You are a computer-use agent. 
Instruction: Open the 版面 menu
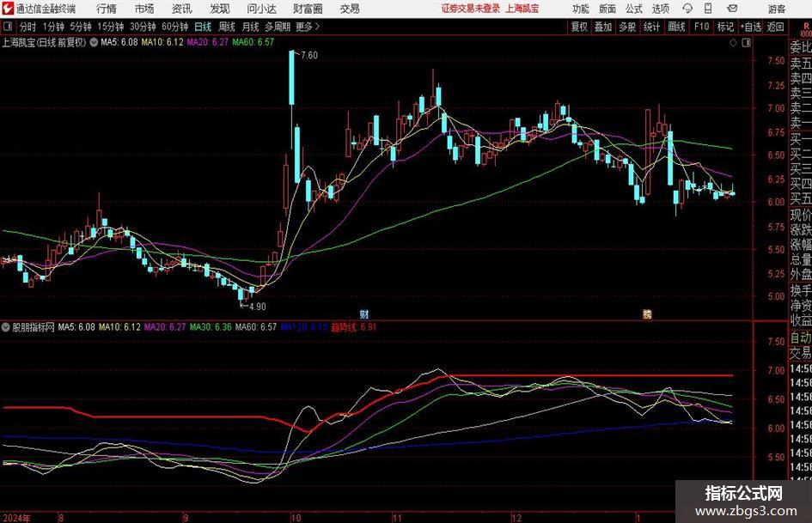607,9
